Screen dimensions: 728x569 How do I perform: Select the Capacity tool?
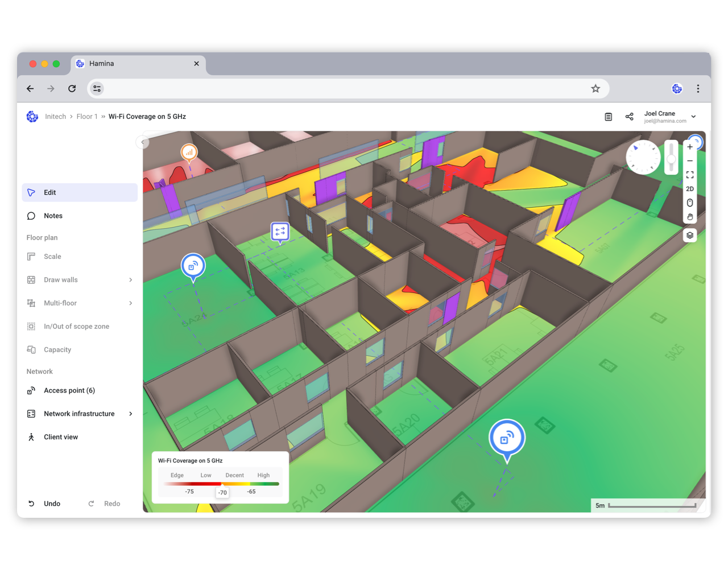57,349
